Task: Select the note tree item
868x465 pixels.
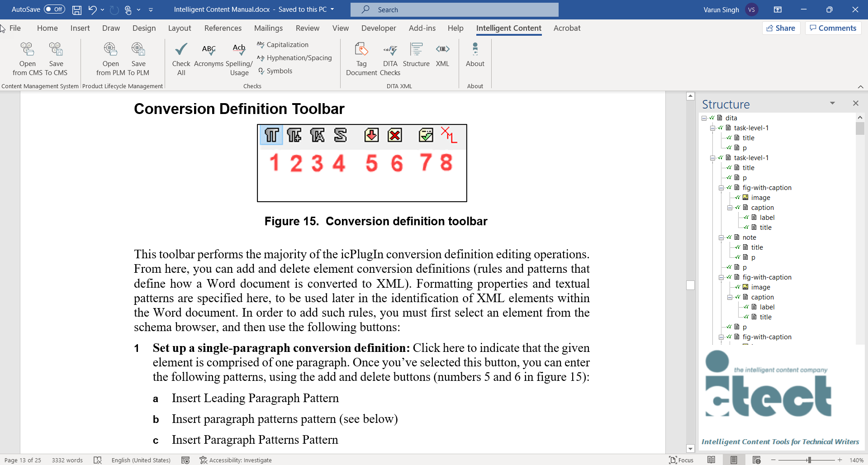Action: click(x=749, y=237)
